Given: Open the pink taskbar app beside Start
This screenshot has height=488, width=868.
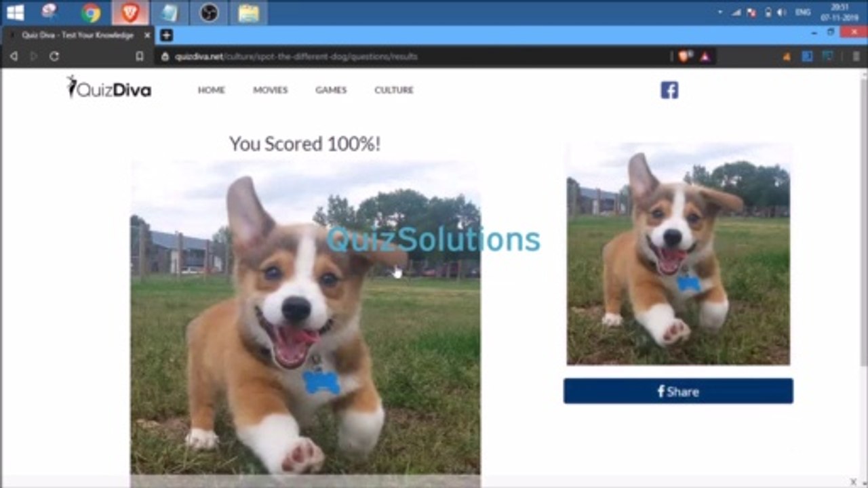Looking at the screenshot, I should pos(50,12).
